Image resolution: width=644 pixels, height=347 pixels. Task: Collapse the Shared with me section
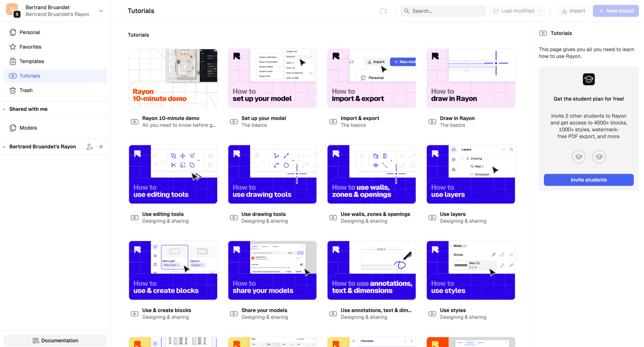pyautogui.click(x=4, y=109)
